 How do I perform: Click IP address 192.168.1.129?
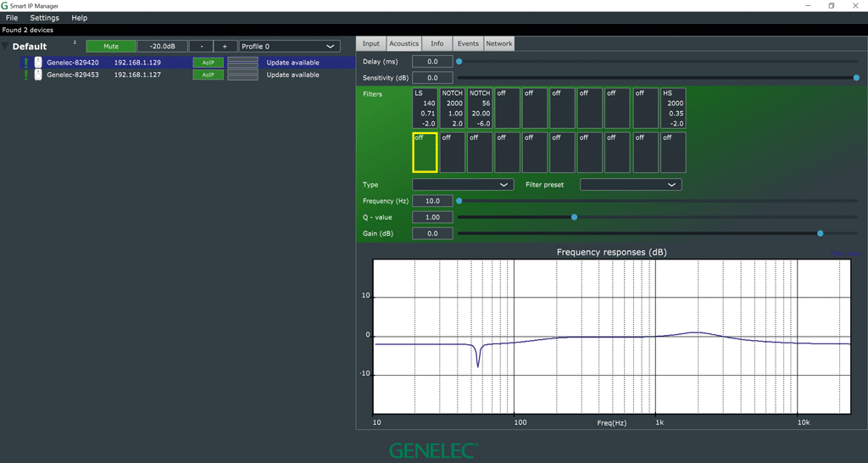coord(137,63)
